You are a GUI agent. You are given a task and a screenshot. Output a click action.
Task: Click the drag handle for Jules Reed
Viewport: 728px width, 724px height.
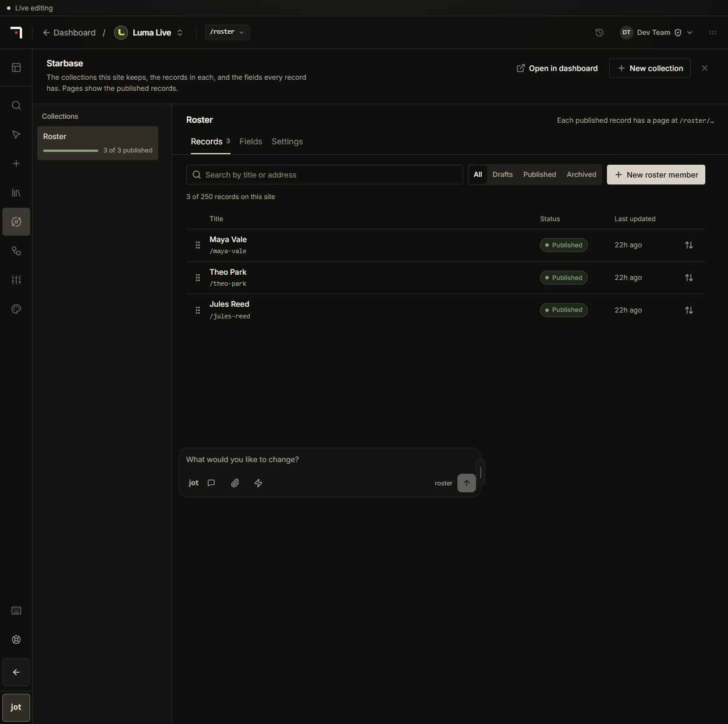coord(198,310)
